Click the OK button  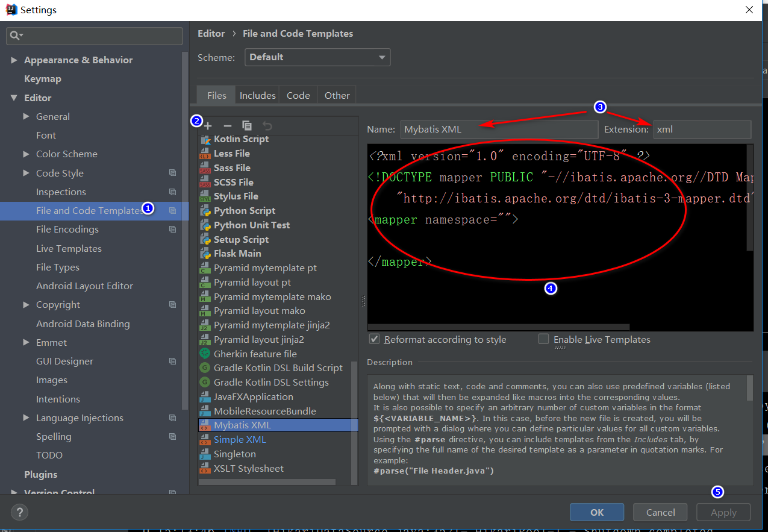coord(597,512)
